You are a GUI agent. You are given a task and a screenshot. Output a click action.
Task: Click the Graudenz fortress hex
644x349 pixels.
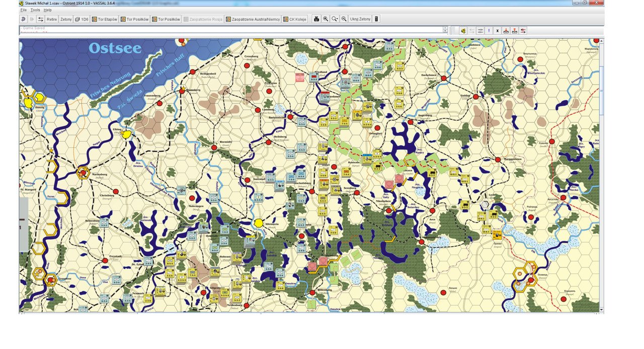pos(51,280)
